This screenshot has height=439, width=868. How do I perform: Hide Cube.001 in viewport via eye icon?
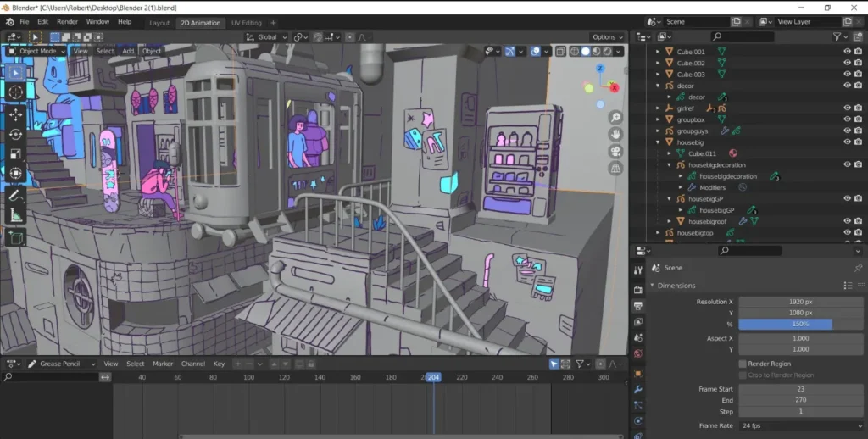coord(847,52)
